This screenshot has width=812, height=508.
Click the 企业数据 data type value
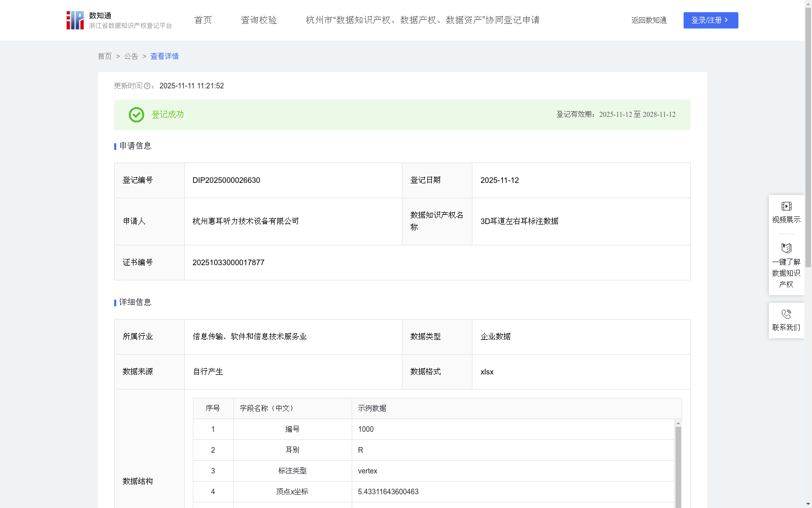click(x=496, y=337)
